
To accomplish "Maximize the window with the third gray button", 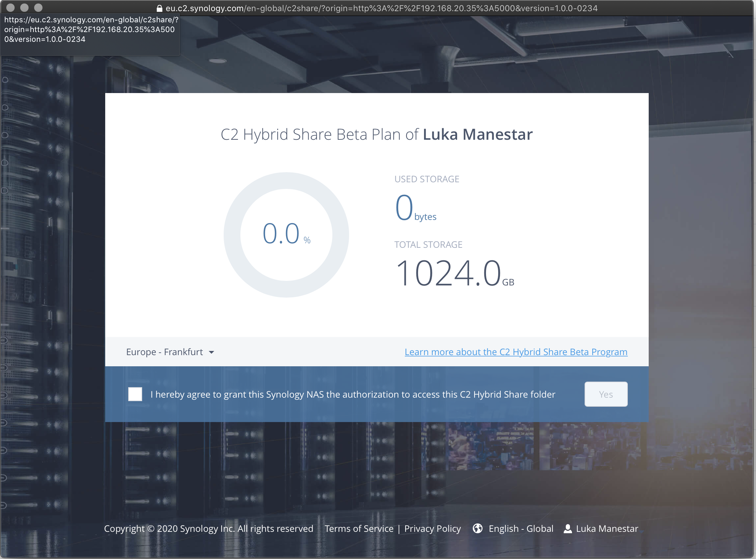I will pos(38,7).
